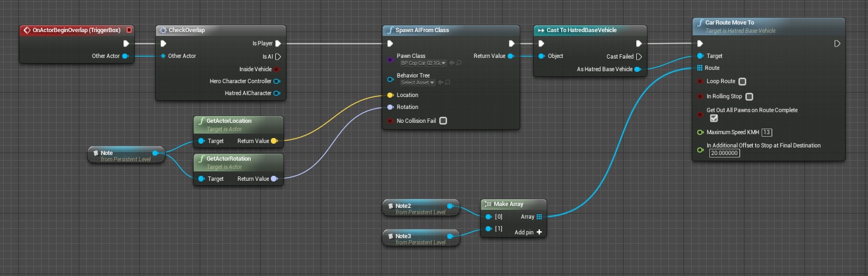Click the Cast Failed execution pin

click(639, 56)
